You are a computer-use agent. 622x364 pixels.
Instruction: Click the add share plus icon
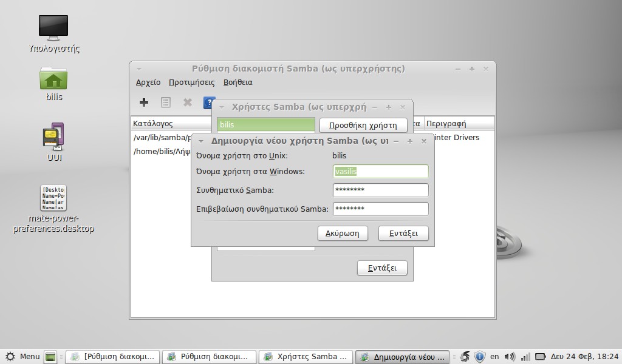pos(144,103)
